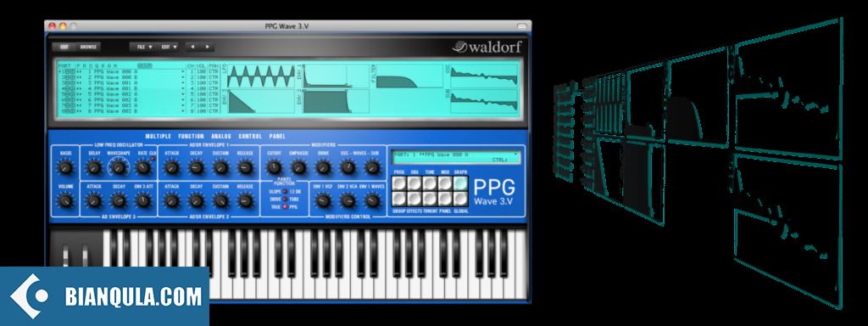This screenshot has height=326, width=868.
Task: Go to next program with right arrow
Action: click(207, 48)
